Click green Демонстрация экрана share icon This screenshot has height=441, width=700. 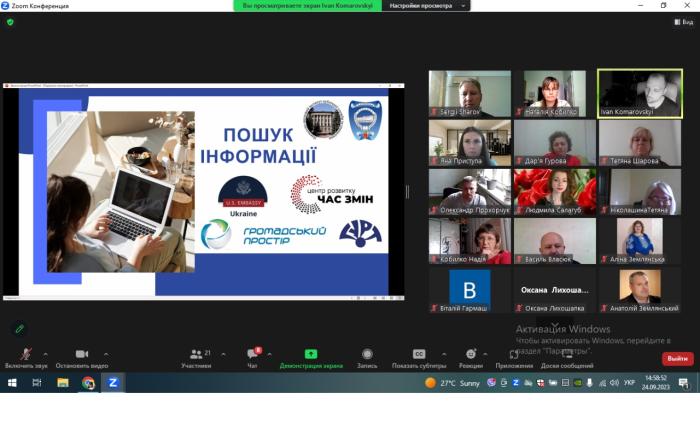[x=310, y=354]
